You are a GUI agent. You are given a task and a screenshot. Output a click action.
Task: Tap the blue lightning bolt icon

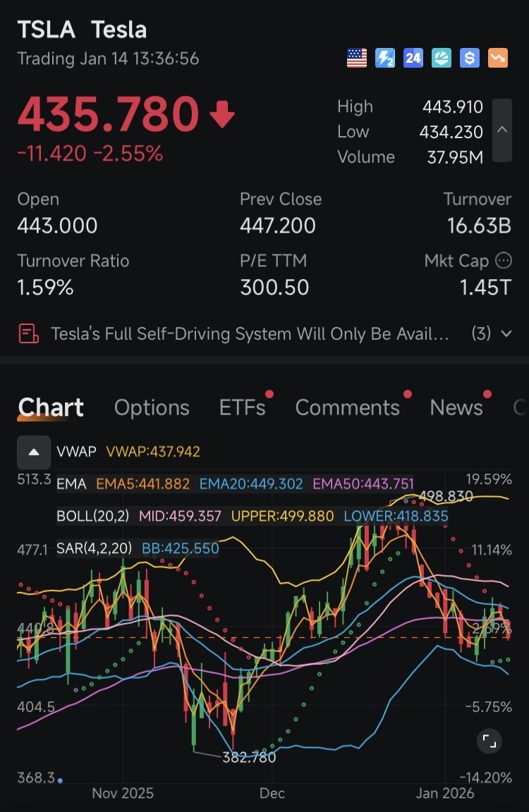click(385, 58)
